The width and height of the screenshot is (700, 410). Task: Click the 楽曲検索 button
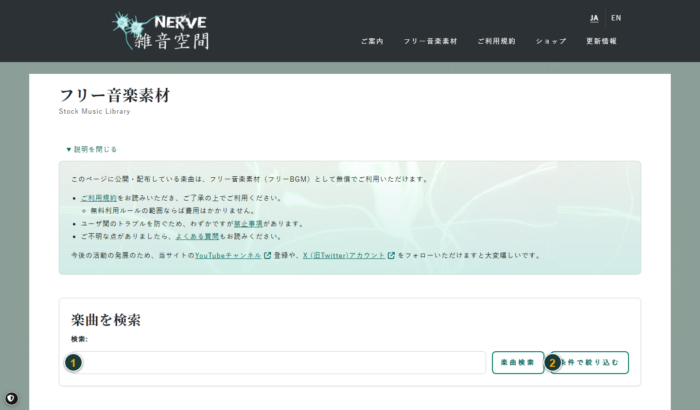(518, 362)
